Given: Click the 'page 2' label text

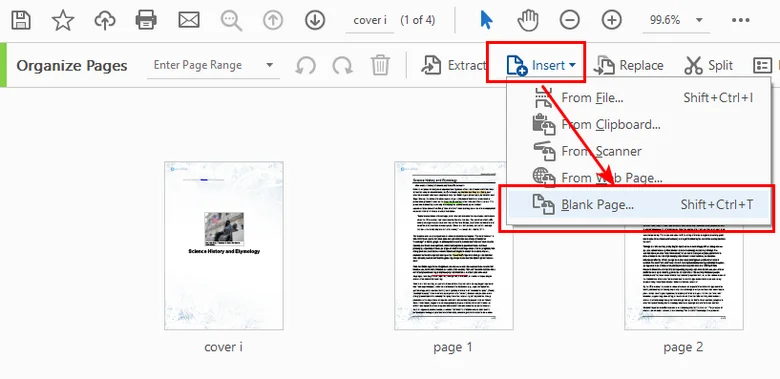Looking at the screenshot, I should pyautogui.click(x=683, y=347).
